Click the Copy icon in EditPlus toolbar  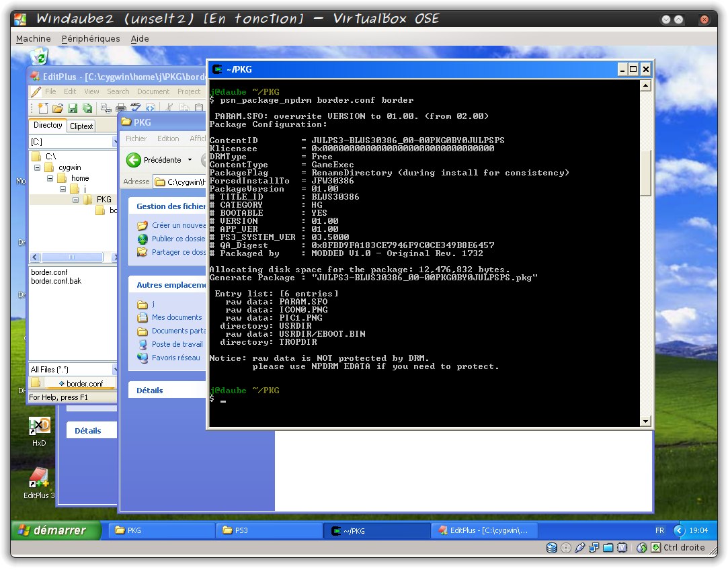click(184, 108)
